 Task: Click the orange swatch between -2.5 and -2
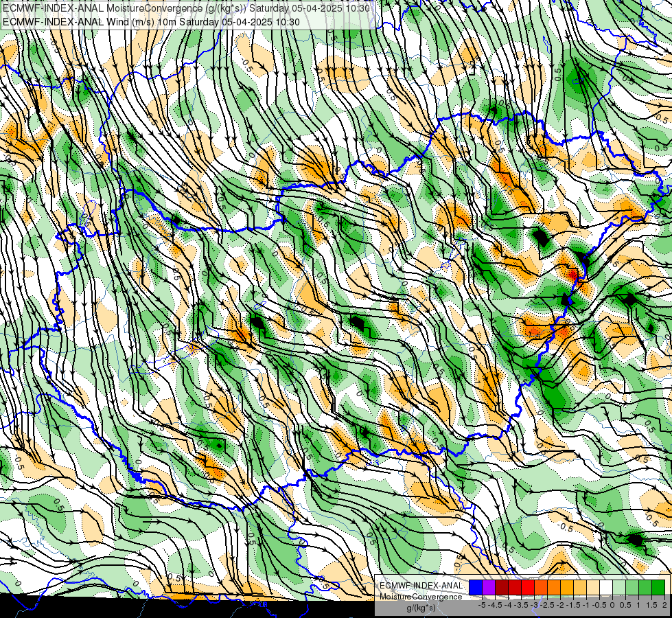(554, 588)
